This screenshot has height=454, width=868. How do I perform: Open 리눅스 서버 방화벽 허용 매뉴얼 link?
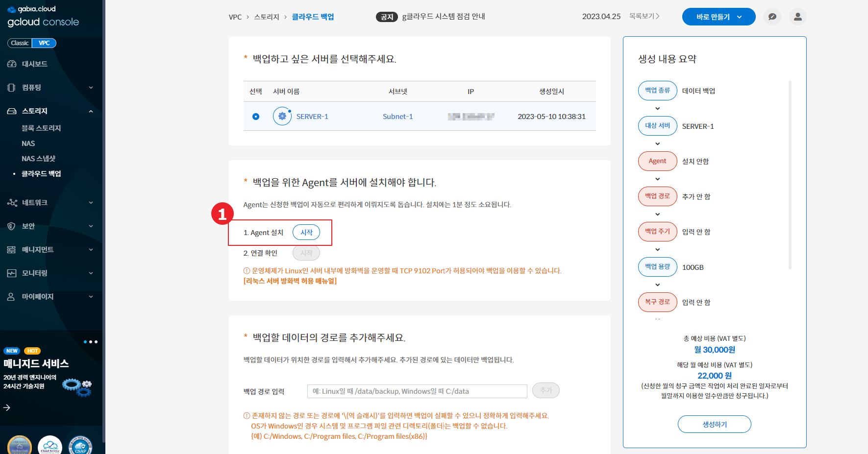(x=290, y=281)
